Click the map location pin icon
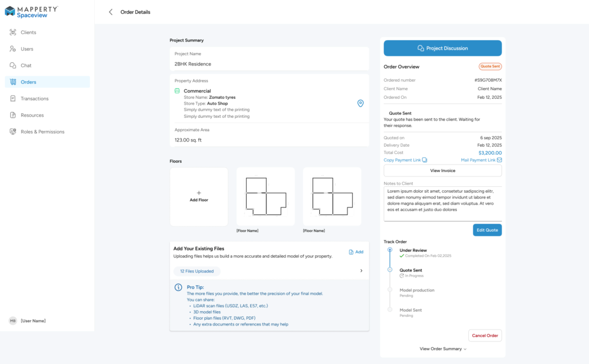 [x=361, y=104]
